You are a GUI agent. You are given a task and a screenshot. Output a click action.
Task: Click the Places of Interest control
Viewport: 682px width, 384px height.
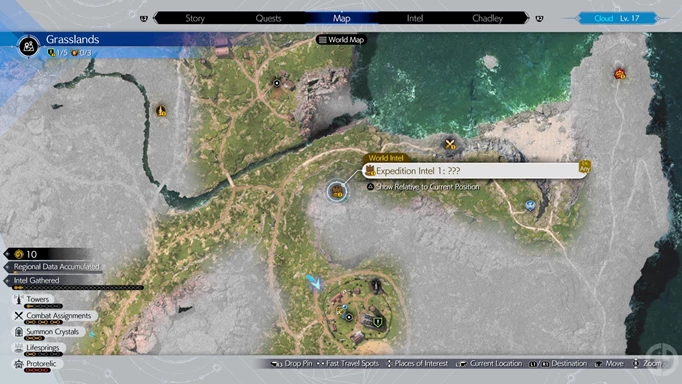click(x=417, y=364)
